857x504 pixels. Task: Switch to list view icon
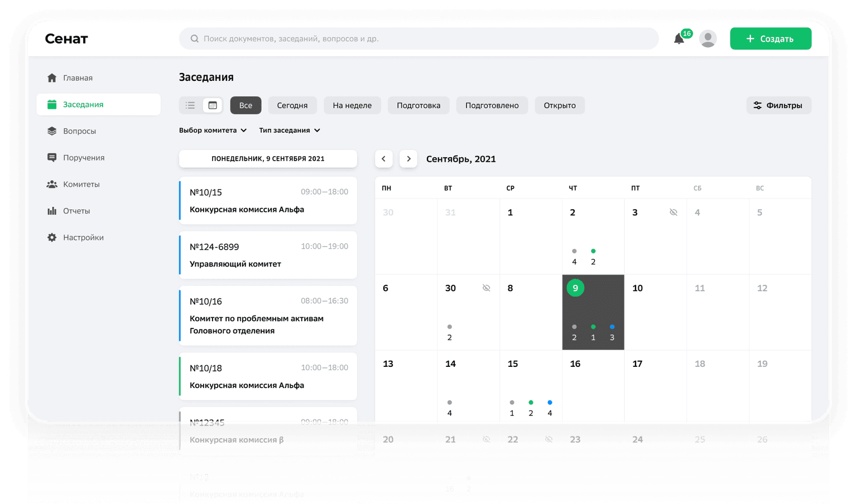tap(190, 105)
